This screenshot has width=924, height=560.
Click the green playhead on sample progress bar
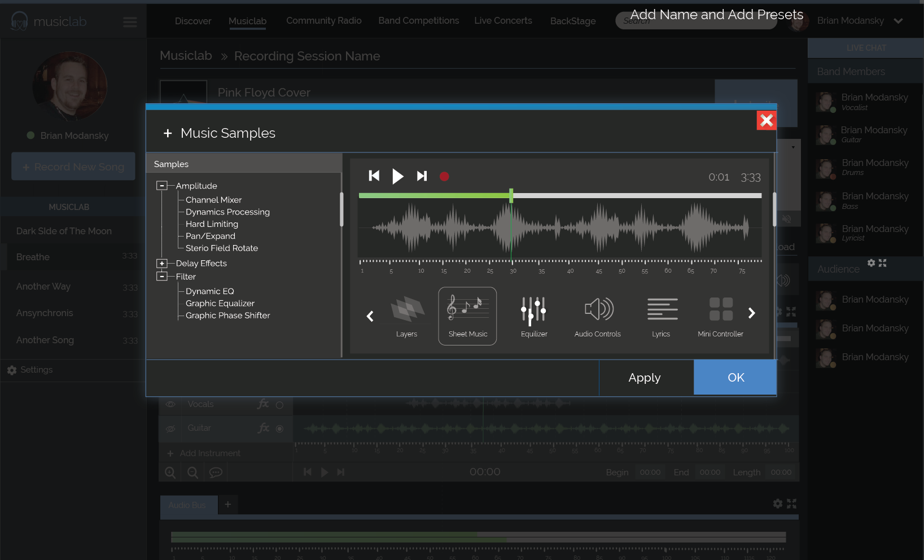click(511, 196)
